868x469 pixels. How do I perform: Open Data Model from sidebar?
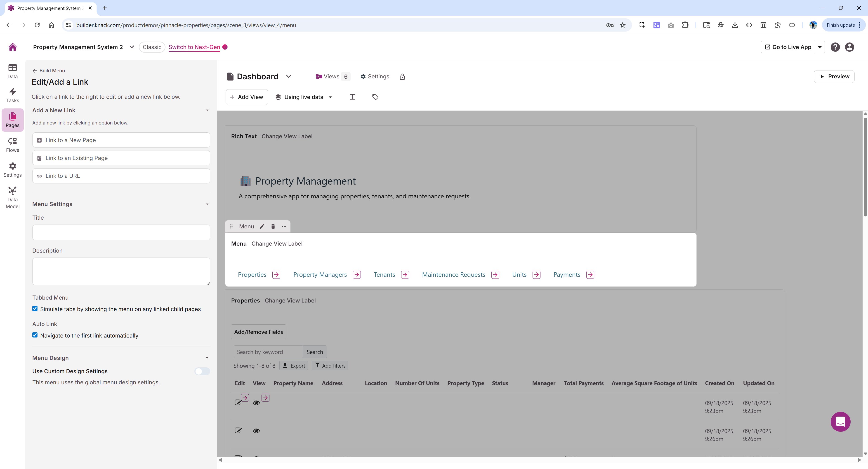[12, 197]
